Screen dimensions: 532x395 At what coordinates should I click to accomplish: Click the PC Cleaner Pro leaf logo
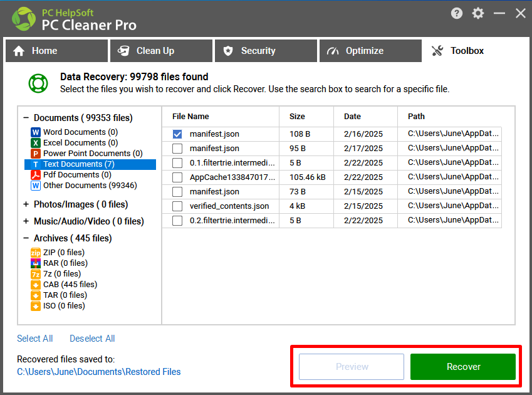pyautogui.click(x=23, y=19)
